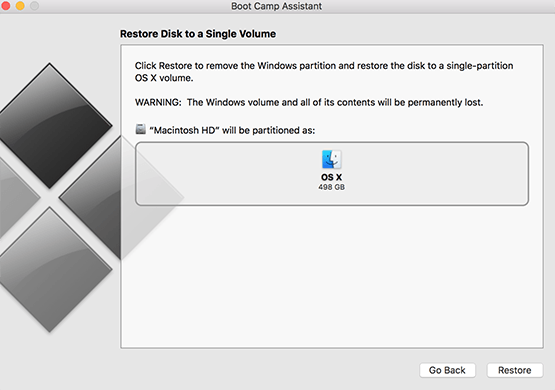Click the "OS X" partition name
555x390 pixels.
(x=331, y=177)
